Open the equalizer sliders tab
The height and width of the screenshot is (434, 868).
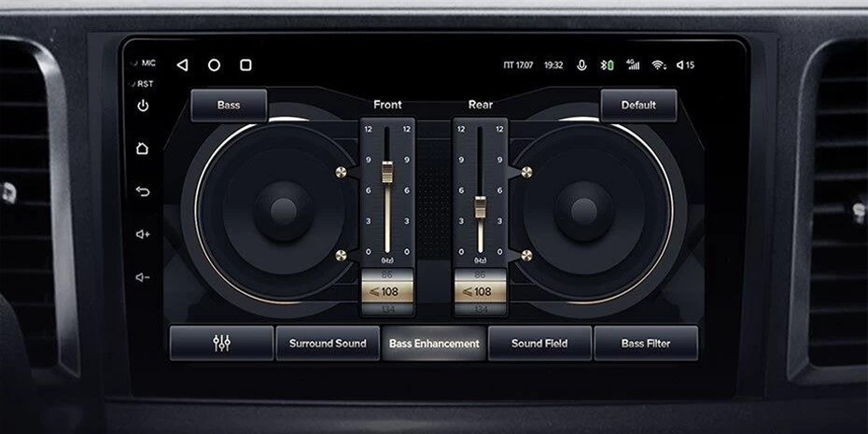(221, 343)
